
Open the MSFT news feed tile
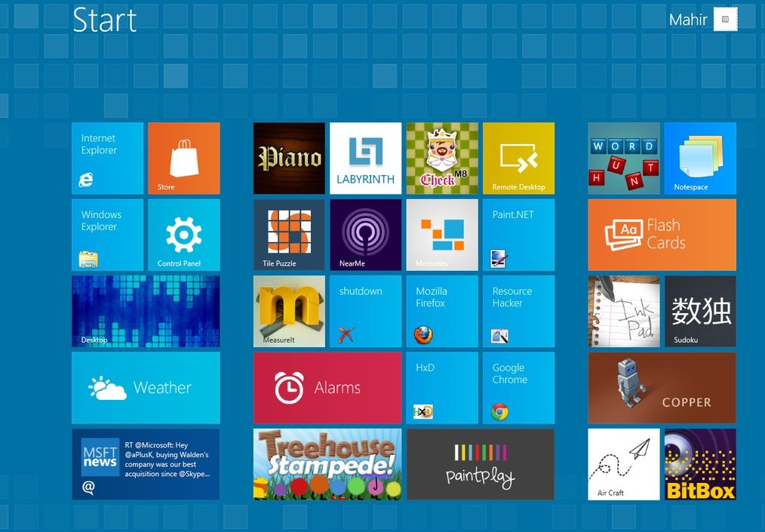click(x=146, y=464)
